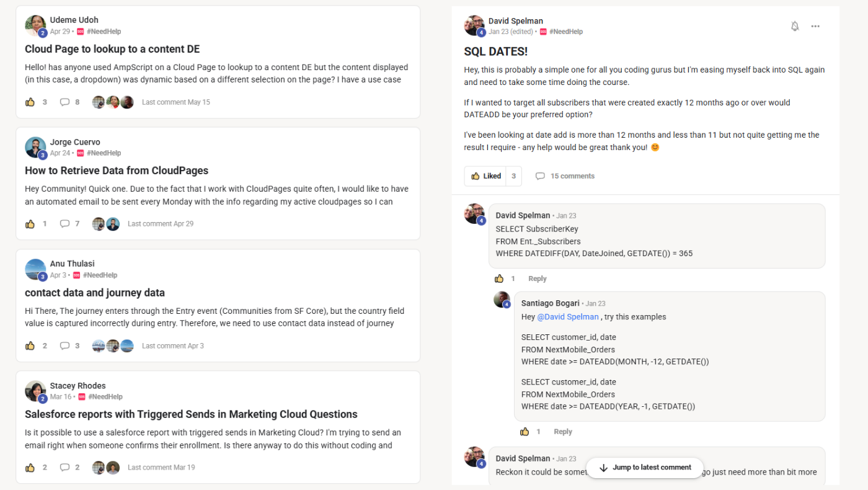This screenshot has width=868, height=490.
Task: Jump to latest comment
Action: (645, 468)
